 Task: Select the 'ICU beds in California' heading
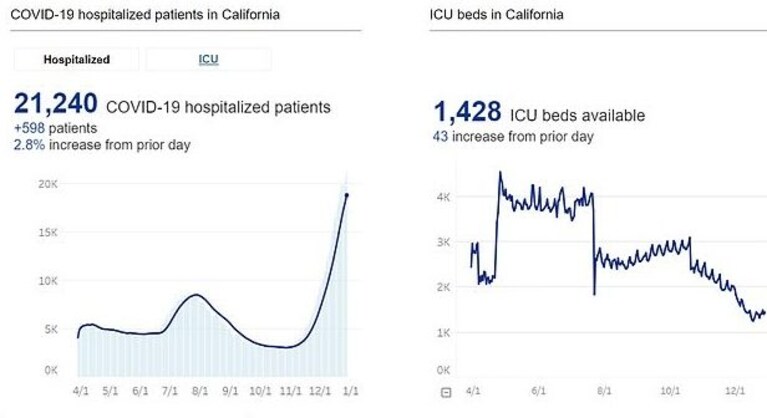click(496, 15)
